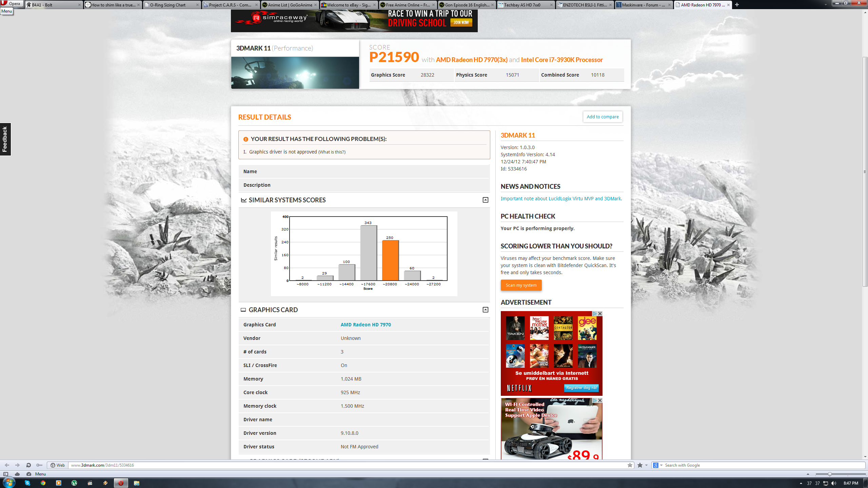The width and height of the screenshot is (868, 488).
Task: Close the Netflix advertisement
Action: [x=600, y=314]
